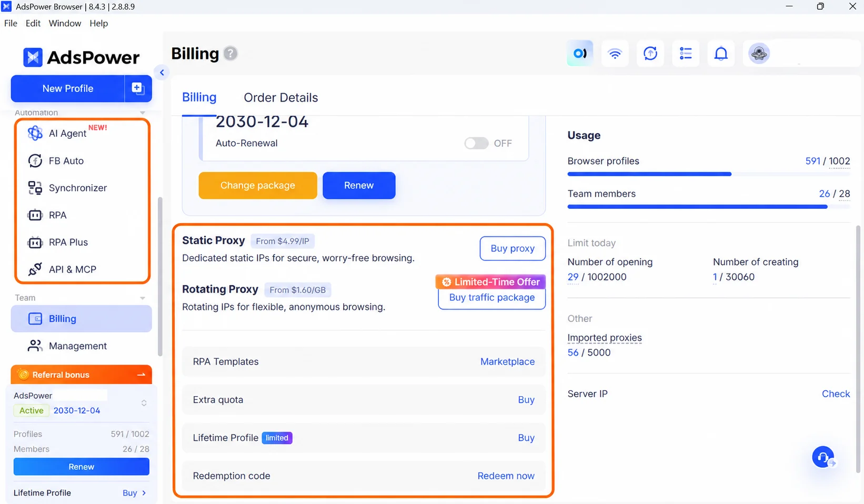864x504 pixels.
Task: Open the user avatar profile menu
Action: [x=759, y=53]
